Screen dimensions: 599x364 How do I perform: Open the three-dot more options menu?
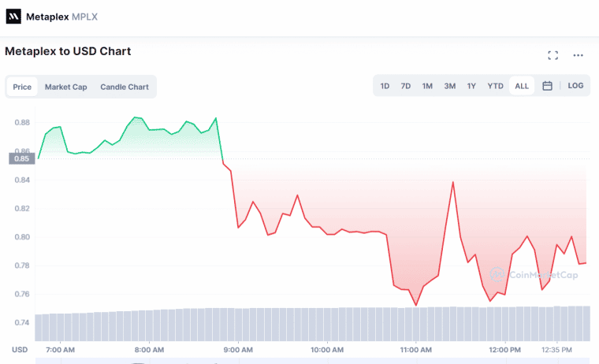coord(578,55)
